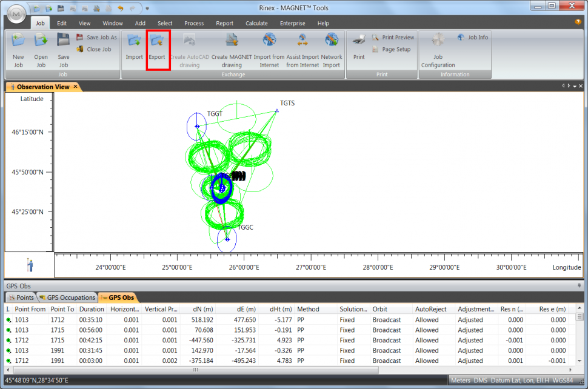Open the Observation View tab list dropdown arrow
Screen dimensions: 588x389
[575, 86]
